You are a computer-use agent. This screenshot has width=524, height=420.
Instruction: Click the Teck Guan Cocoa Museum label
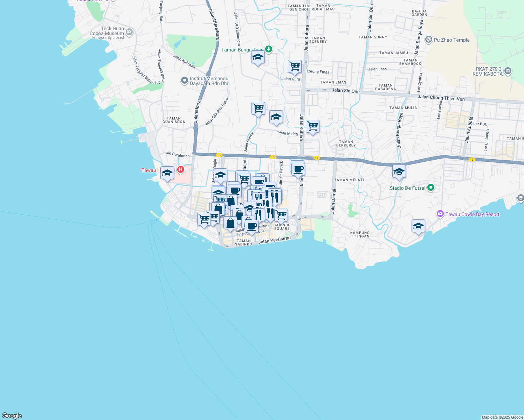(x=108, y=33)
